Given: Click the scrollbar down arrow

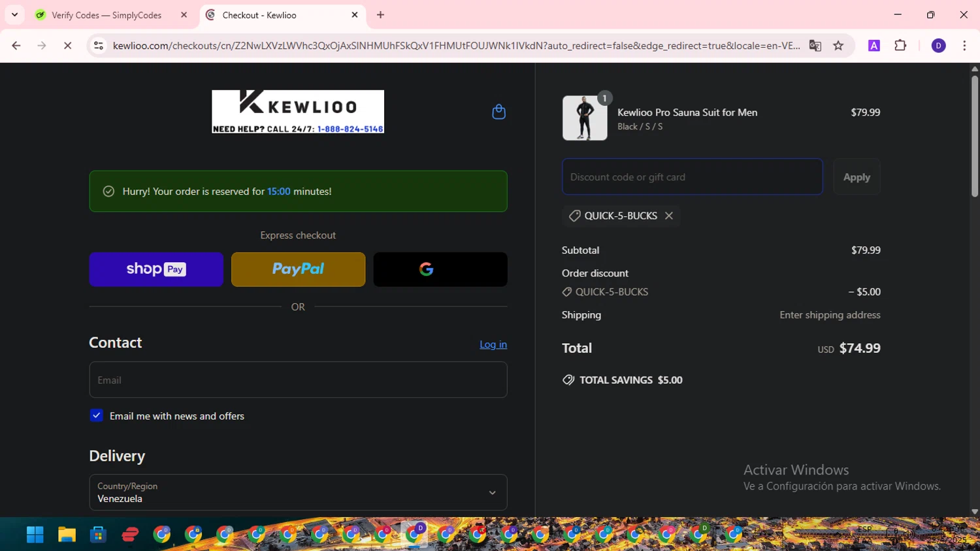Looking at the screenshot, I should 975,512.
